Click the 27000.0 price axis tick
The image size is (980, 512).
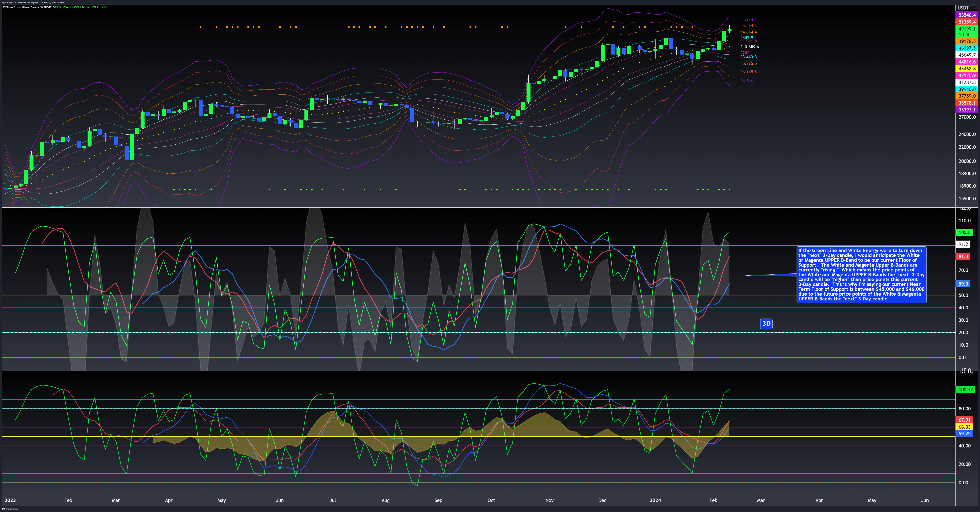967,117
